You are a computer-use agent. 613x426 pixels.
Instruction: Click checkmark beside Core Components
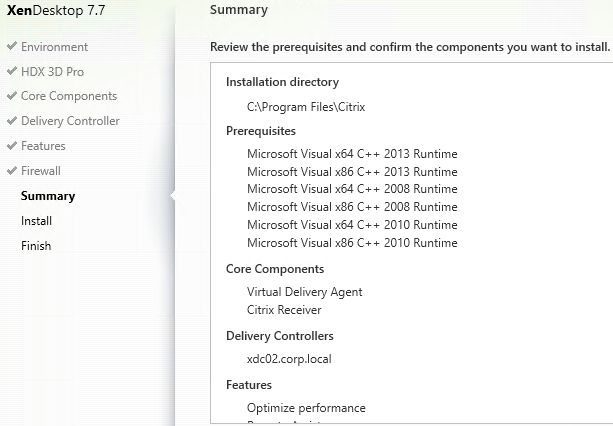click(x=12, y=95)
